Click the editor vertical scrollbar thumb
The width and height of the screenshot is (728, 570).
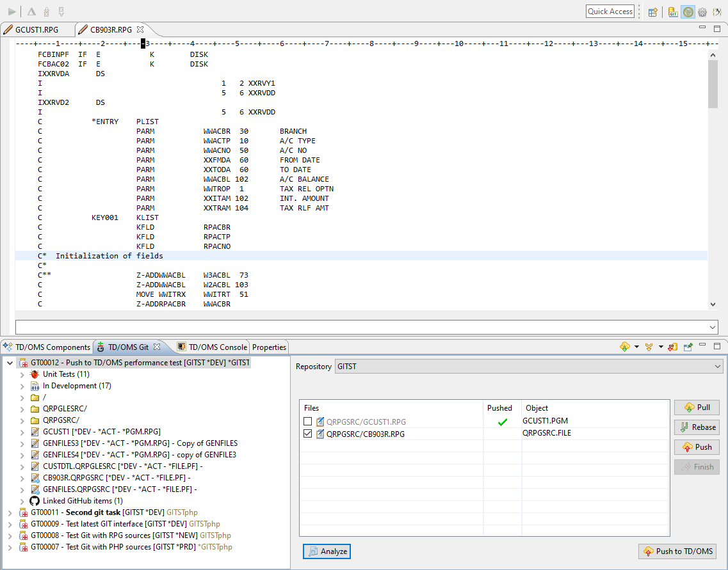713,83
